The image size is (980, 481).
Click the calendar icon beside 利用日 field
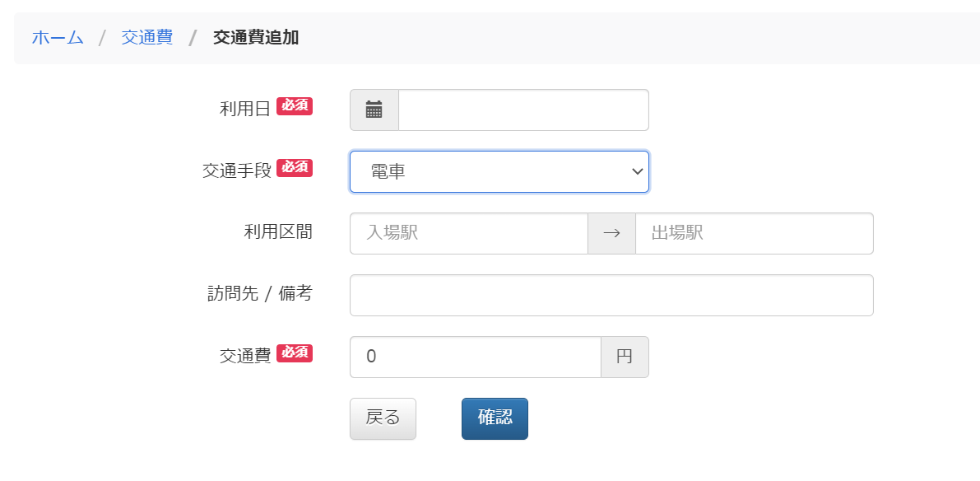point(374,110)
